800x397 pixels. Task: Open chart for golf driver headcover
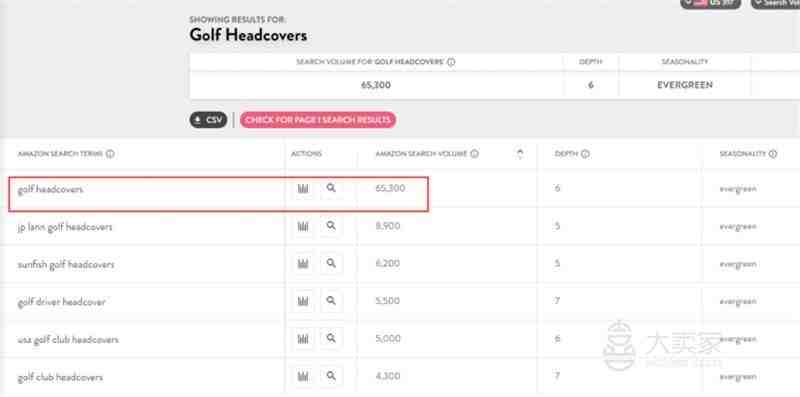(x=303, y=301)
